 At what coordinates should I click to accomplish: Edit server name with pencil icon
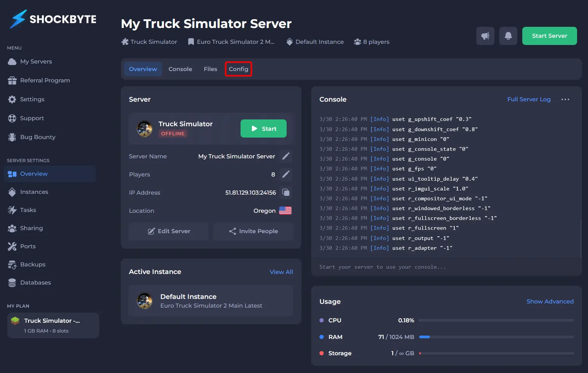coord(286,156)
